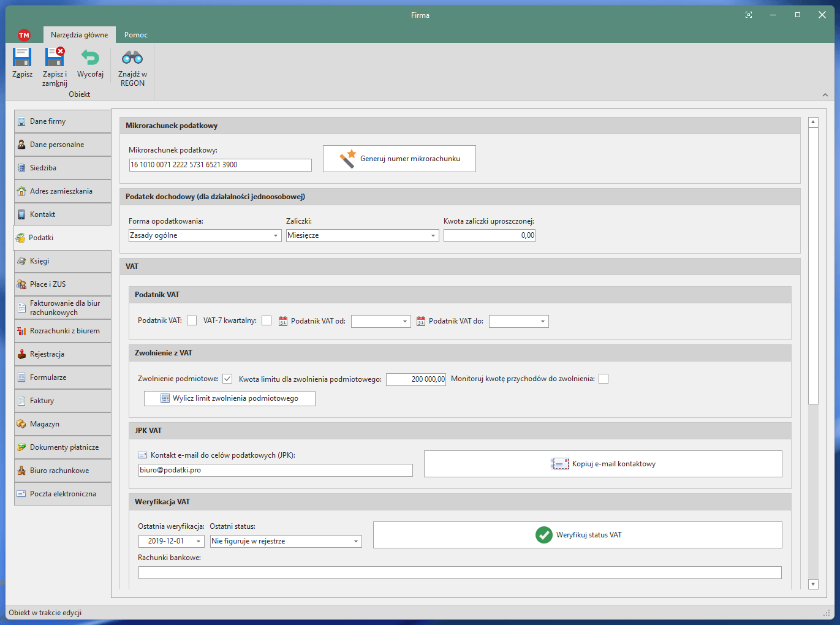
Task: Click the Wycofaj undo arrow icon
Action: tap(90, 58)
